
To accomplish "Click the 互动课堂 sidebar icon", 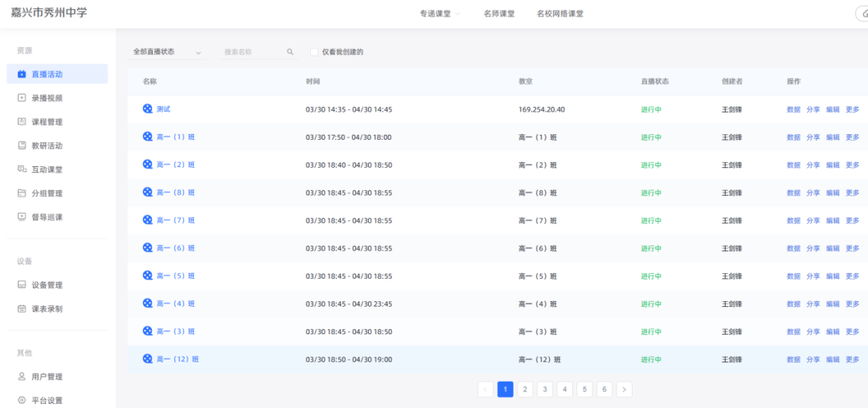I will coord(22,169).
